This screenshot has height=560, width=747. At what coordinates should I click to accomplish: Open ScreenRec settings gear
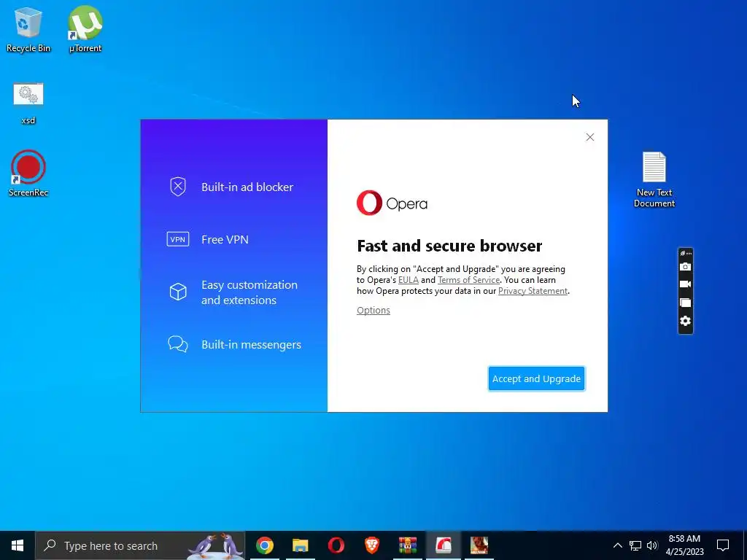[685, 321]
